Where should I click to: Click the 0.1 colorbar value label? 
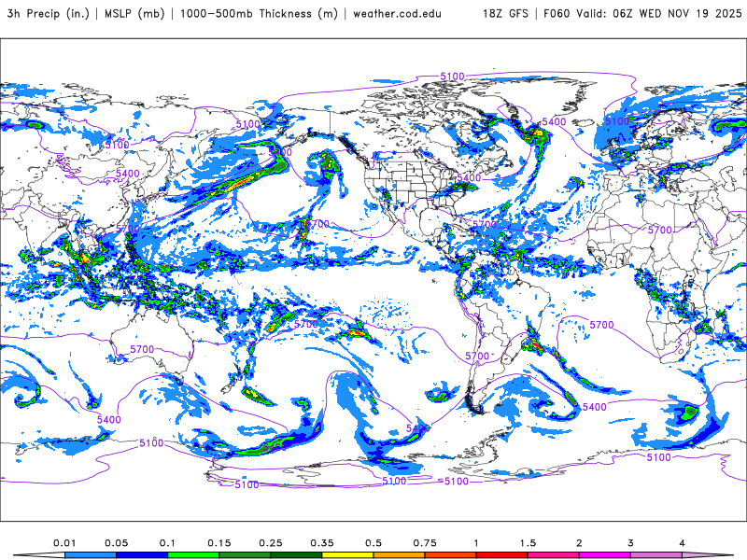point(167,543)
